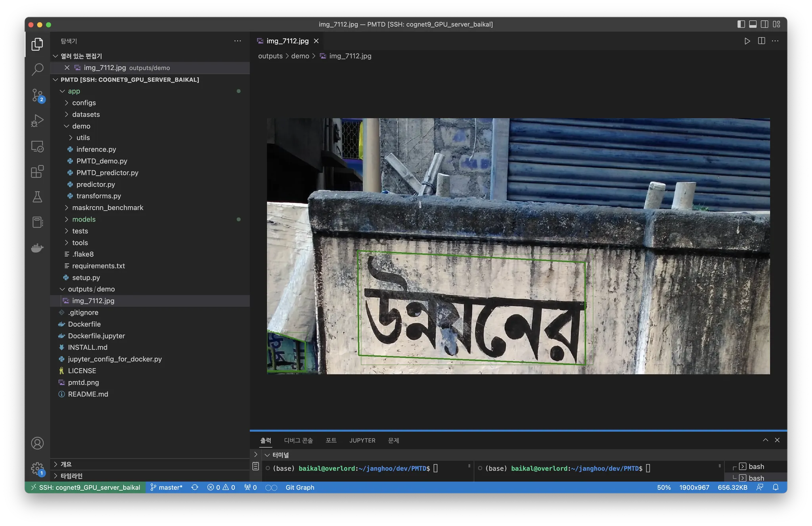Open PMTD_predictor.py in explorer
812x526 pixels.
107,173
